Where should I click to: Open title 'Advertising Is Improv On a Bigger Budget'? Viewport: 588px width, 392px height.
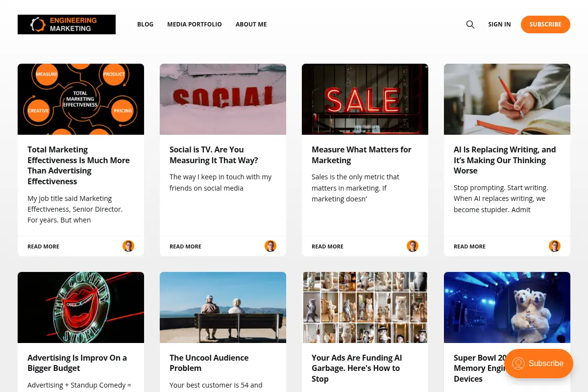coord(77,363)
